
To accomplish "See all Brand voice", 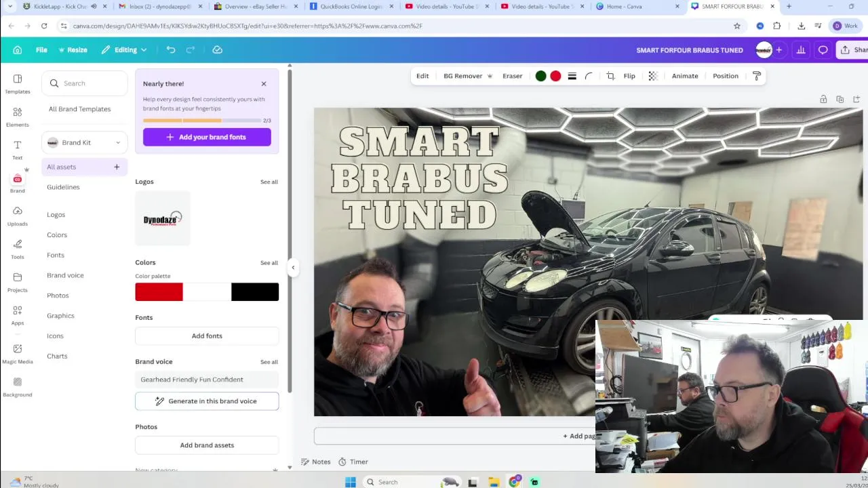I will tap(269, 361).
